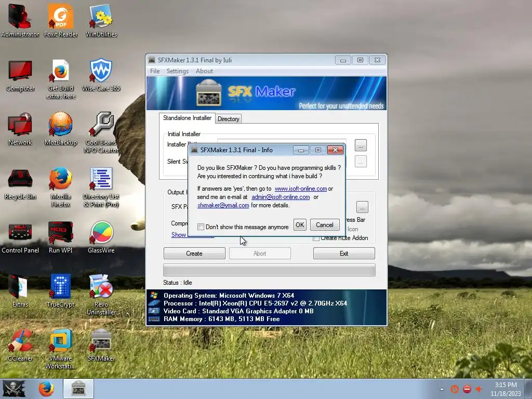Select Directory List & Print (Pro) icon
The width and height of the screenshot is (532, 399).
click(x=101, y=187)
